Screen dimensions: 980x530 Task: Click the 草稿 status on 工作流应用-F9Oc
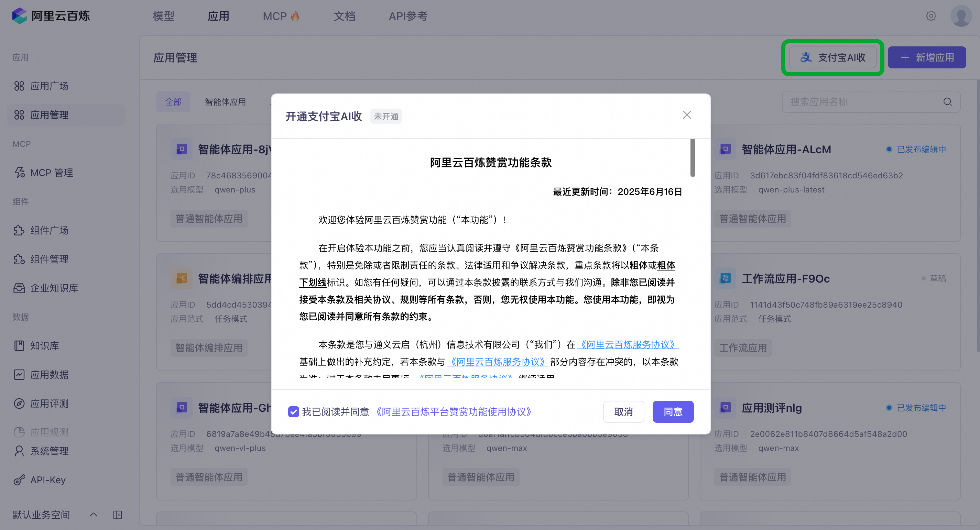(934, 279)
